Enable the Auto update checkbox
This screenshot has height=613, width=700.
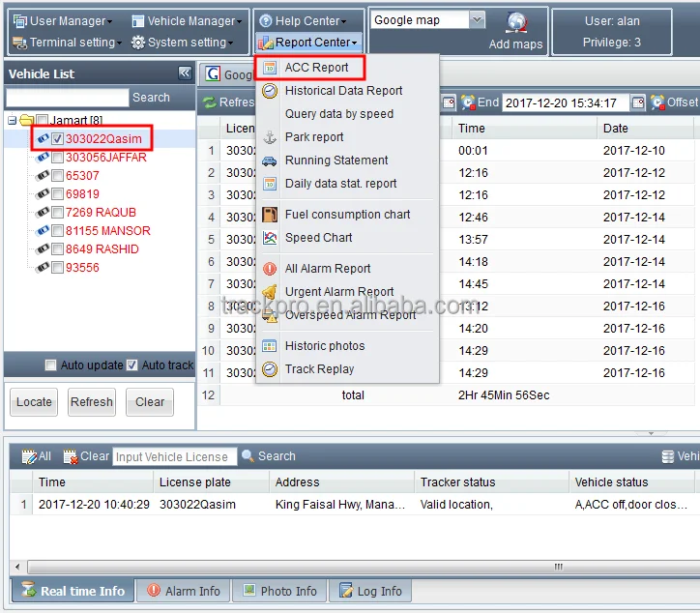51,365
